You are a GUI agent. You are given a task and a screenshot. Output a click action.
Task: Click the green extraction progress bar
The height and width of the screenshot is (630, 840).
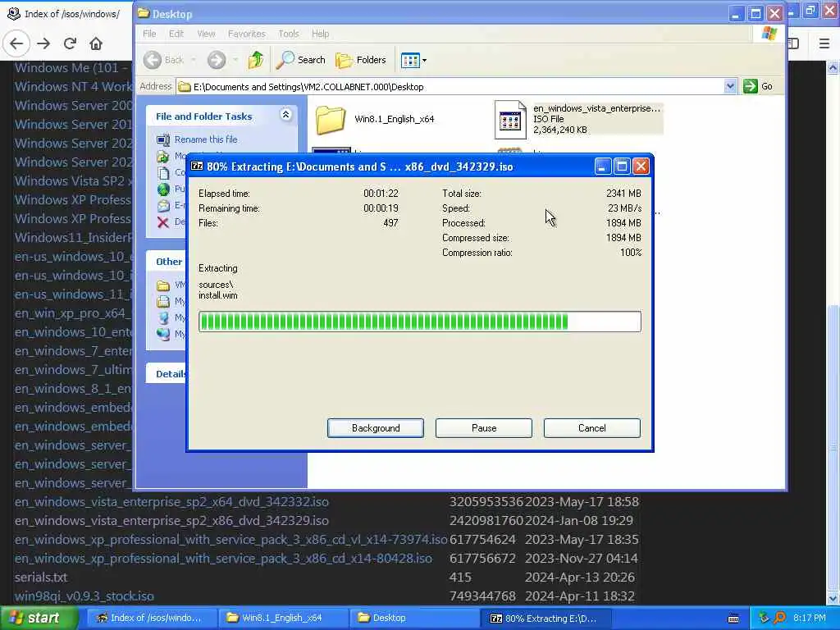419,322
